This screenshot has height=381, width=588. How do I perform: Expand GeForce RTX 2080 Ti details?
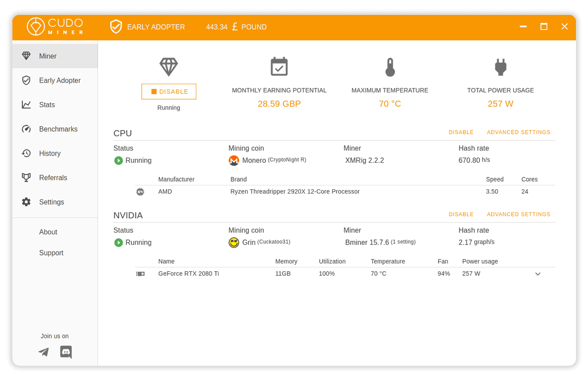click(538, 274)
